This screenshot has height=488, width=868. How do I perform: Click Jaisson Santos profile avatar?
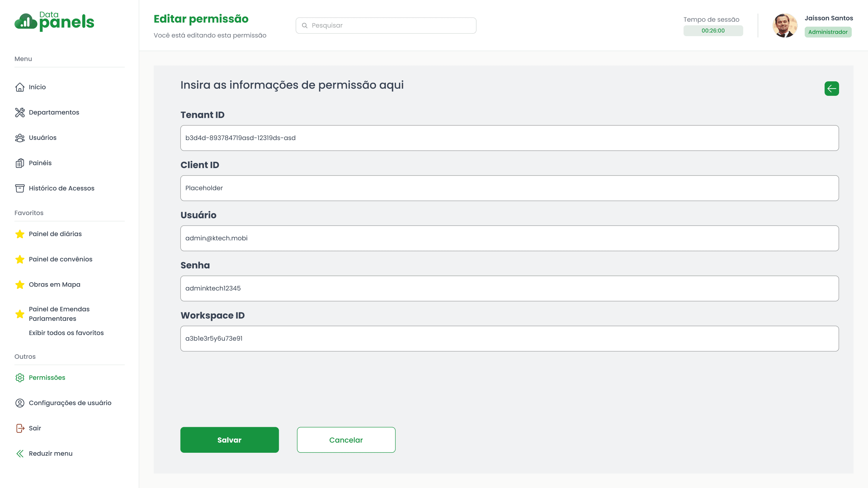coord(785,26)
